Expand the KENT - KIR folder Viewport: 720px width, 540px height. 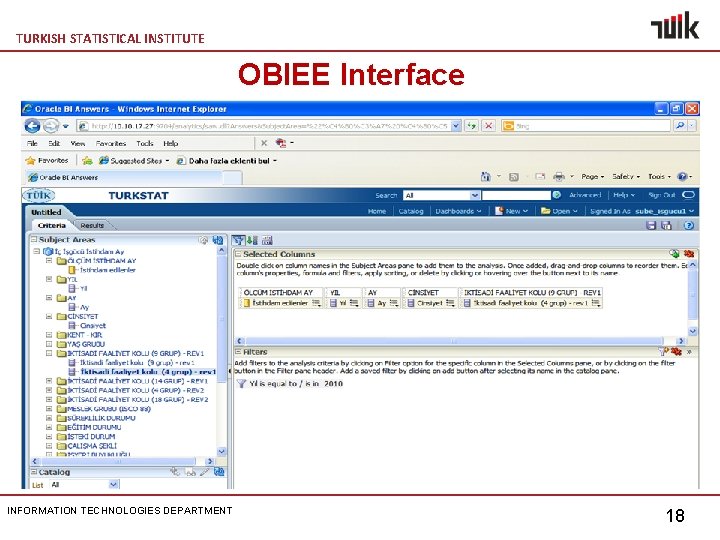click(49, 335)
